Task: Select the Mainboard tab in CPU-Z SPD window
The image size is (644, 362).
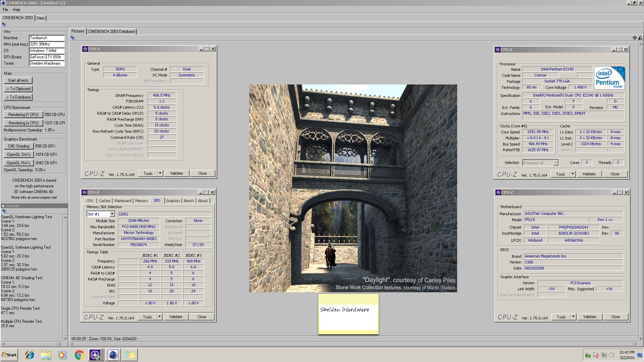Action: 123,201
